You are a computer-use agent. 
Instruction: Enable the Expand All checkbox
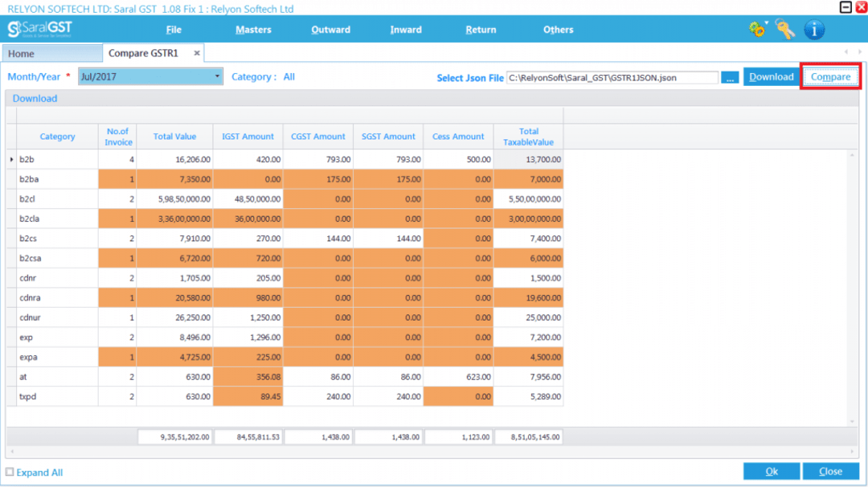coord(10,473)
